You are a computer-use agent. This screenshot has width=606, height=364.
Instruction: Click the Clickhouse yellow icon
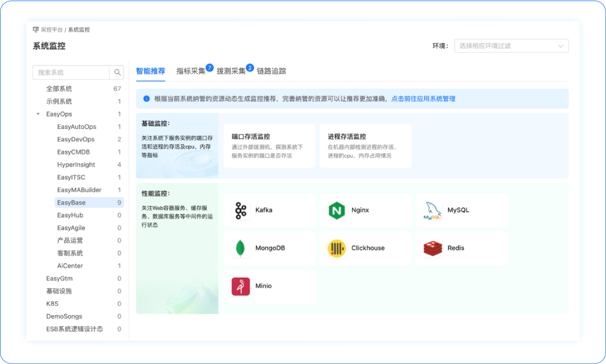click(x=337, y=248)
